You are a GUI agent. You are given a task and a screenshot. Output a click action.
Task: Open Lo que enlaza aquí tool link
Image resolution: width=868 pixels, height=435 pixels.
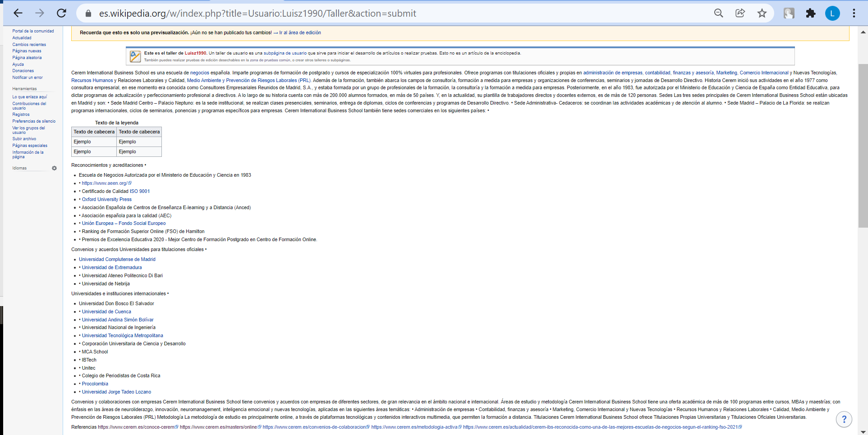coord(29,97)
